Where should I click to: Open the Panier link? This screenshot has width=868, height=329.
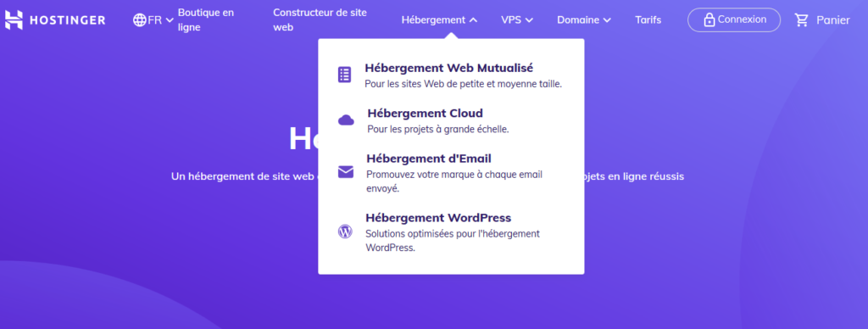pos(832,20)
